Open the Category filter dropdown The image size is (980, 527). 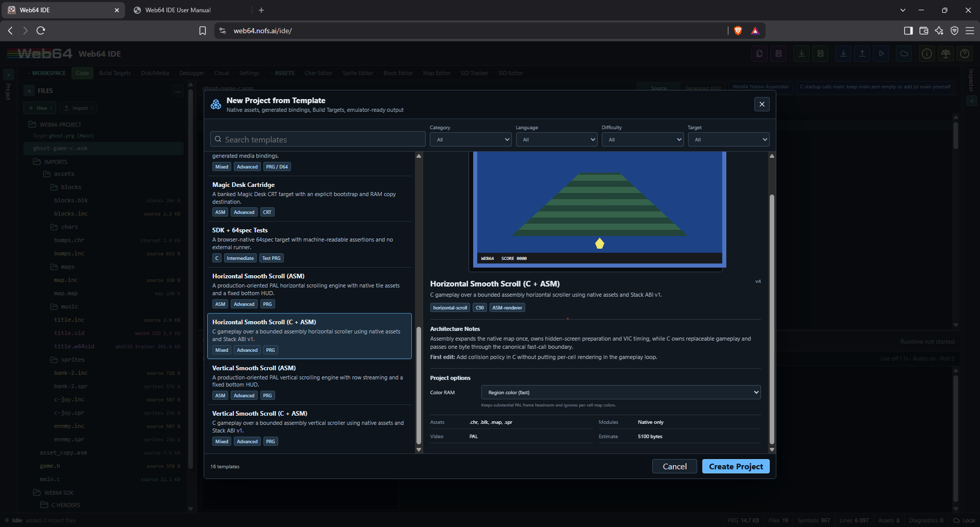tap(471, 139)
